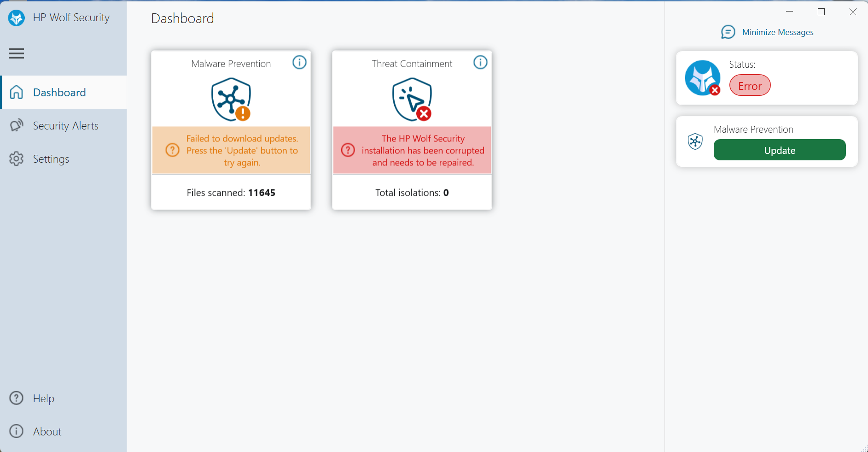This screenshot has height=452, width=868.
Task: Open the About page
Action: pos(47,432)
